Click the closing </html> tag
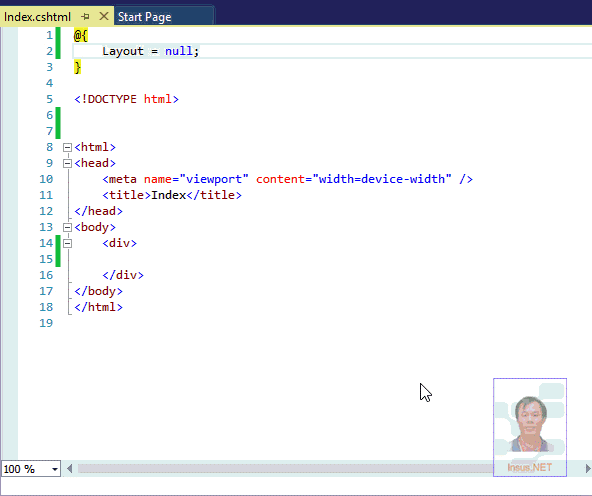 point(99,307)
